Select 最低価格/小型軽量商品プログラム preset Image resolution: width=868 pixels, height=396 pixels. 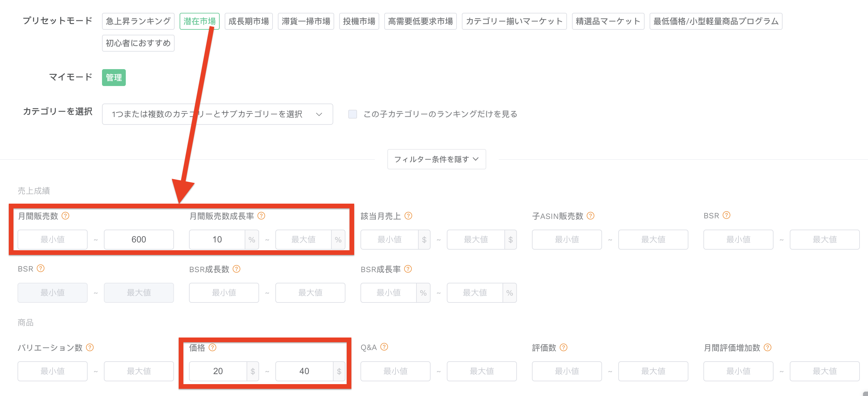pos(716,21)
